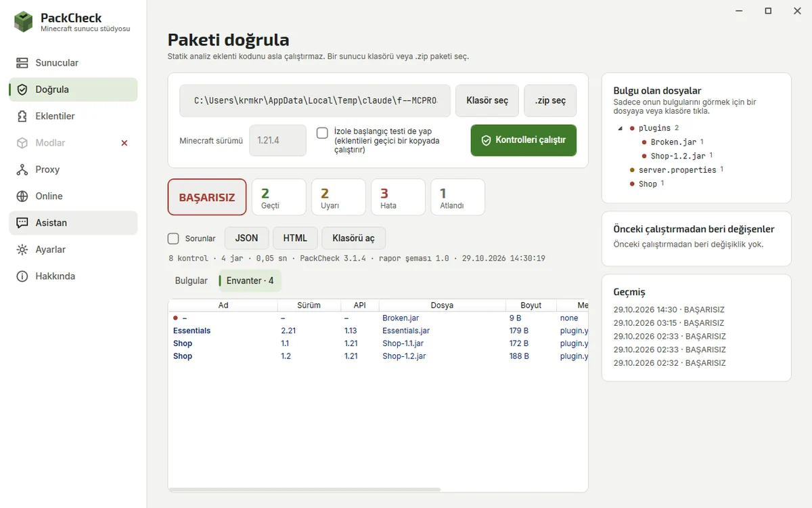Viewport: 812px width, 508px height.
Task: Click the 188 B size cell
Action: click(519, 356)
